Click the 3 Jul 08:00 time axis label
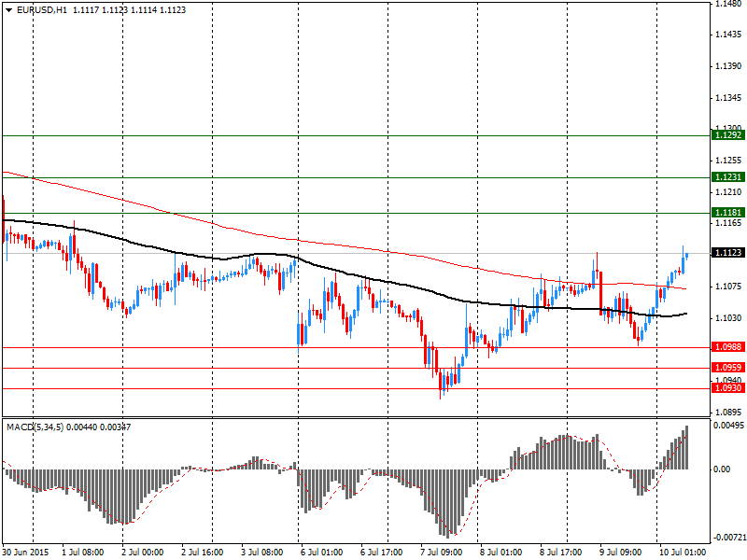 pos(262,553)
